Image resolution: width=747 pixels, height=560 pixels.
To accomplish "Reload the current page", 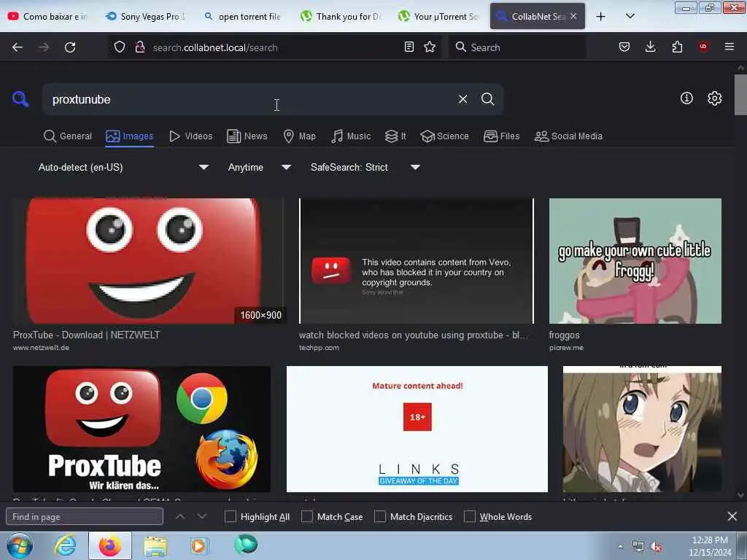I will point(70,47).
